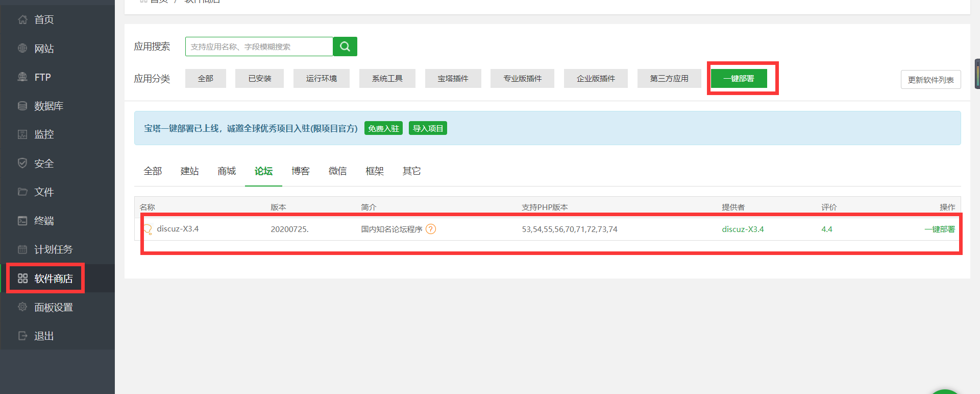Click the folder icon beside 文件
This screenshot has width=980, height=394.
click(22, 192)
